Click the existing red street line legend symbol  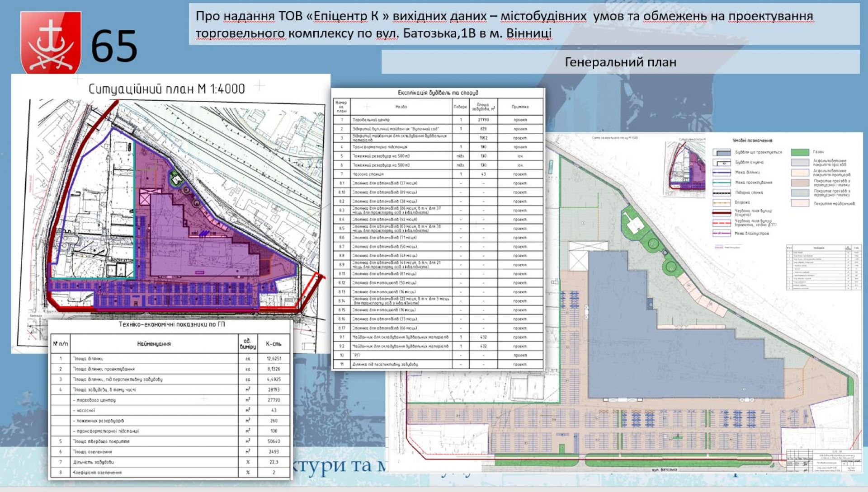721,212
